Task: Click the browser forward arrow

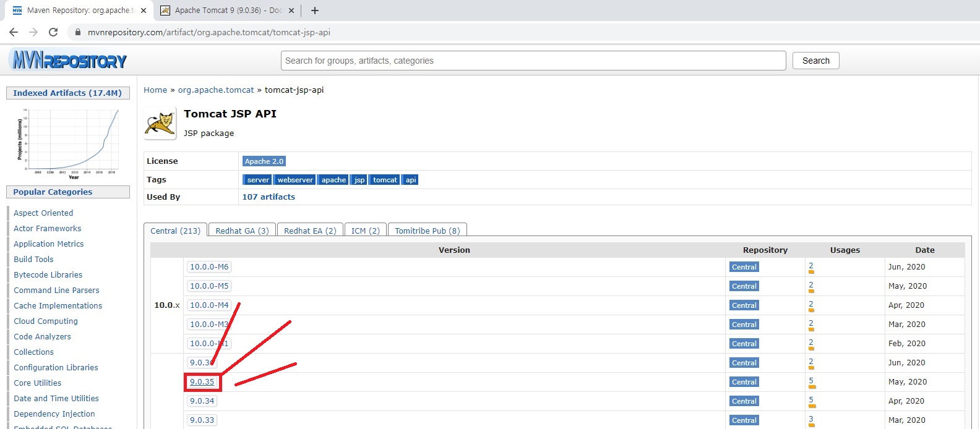Action: (33, 32)
